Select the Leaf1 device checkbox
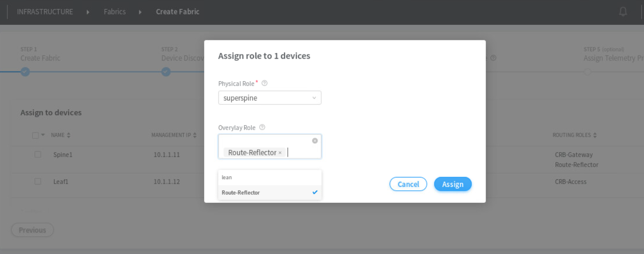The height and width of the screenshot is (254, 644). [x=38, y=181]
